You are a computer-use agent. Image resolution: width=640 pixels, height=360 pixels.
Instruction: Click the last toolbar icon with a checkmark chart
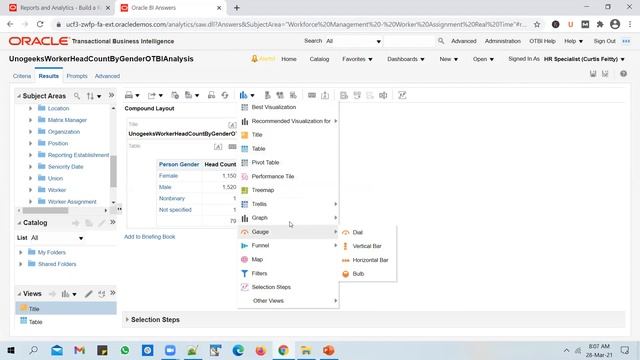[402, 95]
